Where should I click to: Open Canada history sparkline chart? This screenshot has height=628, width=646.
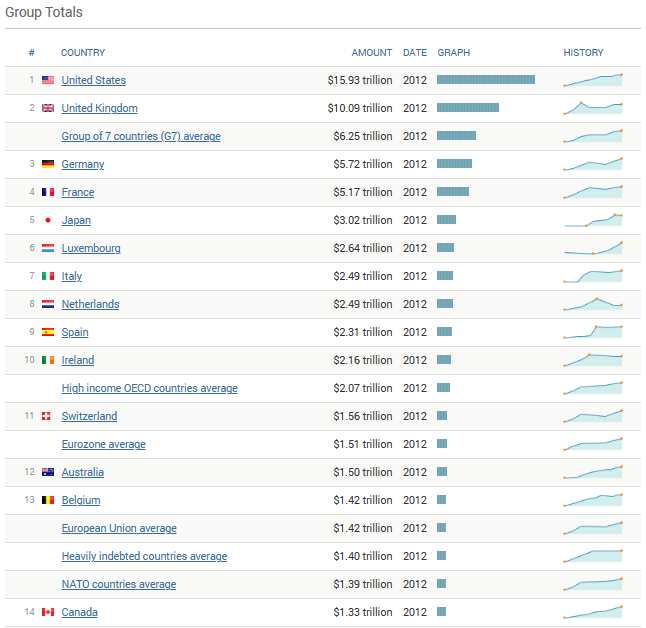pos(593,612)
